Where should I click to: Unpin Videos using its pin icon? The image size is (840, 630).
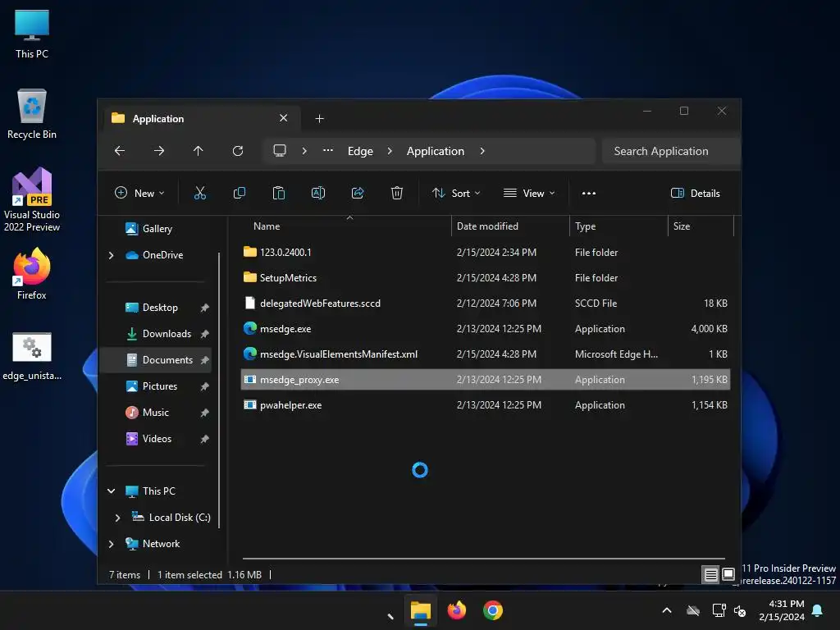[204, 440]
